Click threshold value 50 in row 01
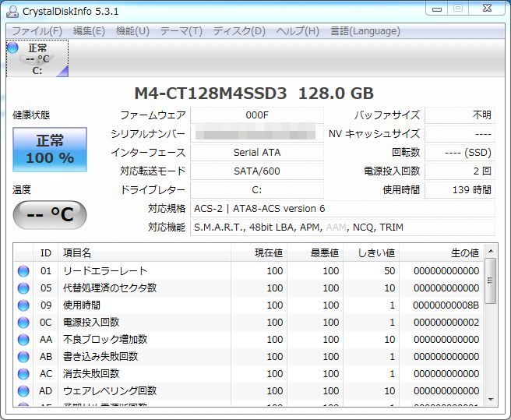 (x=389, y=271)
